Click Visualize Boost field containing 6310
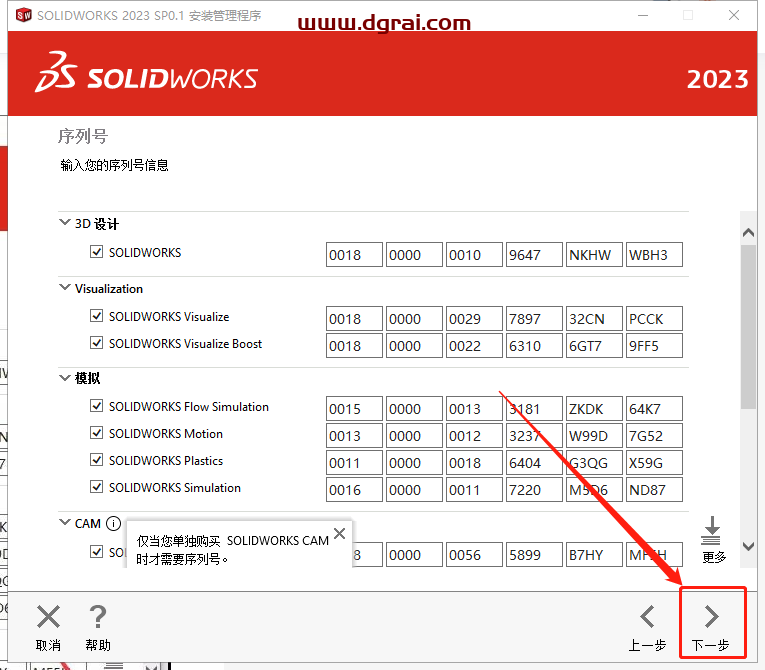Viewport: 765px width, 670px height. tap(534, 345)
